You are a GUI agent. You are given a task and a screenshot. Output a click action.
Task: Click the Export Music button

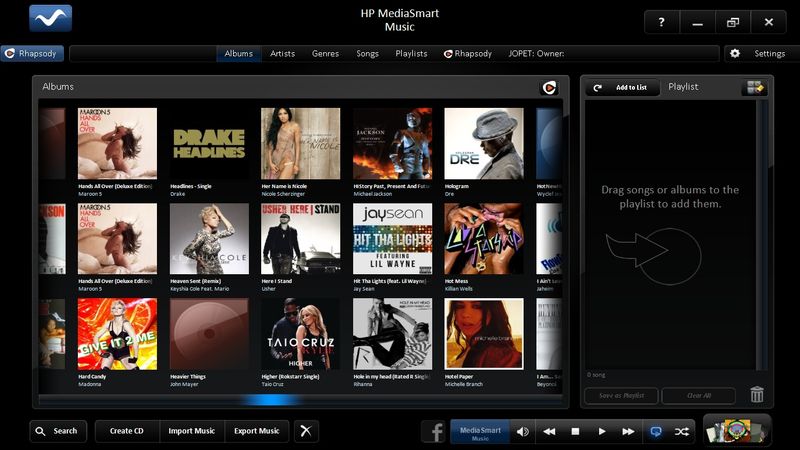pos(257,431)
